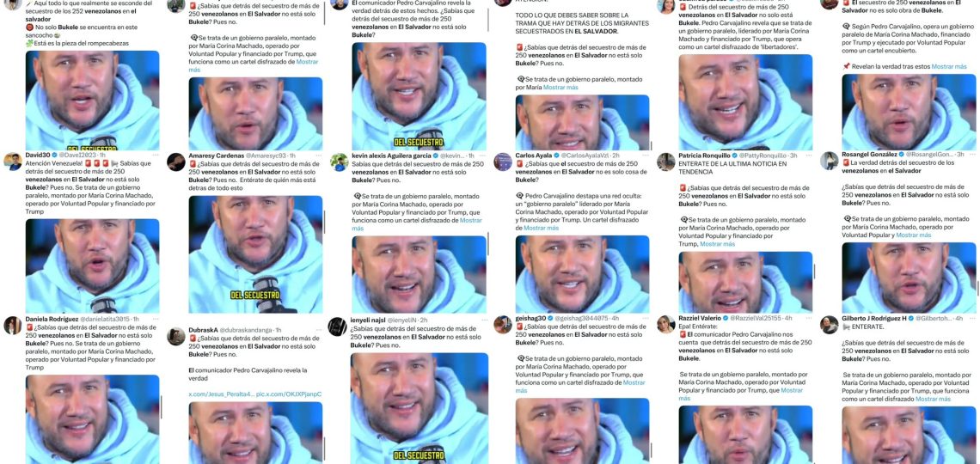Viewport: 980px width, 464px height.
Task: Open Rosangel González's avatar
Action: [830, 162]
